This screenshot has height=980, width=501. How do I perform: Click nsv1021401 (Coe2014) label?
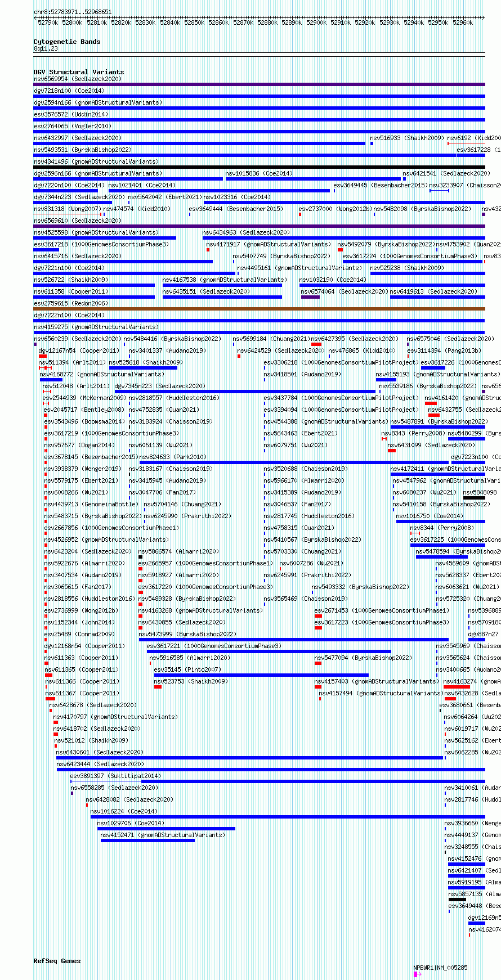tap(142, 185)
